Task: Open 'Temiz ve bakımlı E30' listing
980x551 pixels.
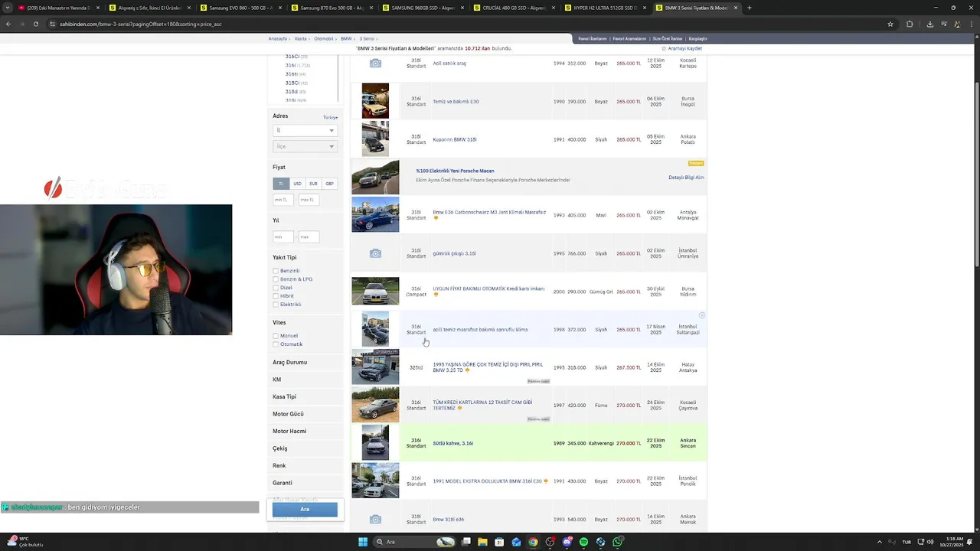Action: coord(456,102)
